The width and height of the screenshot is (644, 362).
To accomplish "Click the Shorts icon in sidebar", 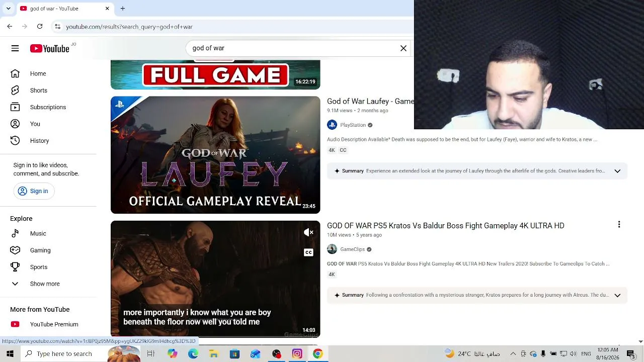I will 15,90.
